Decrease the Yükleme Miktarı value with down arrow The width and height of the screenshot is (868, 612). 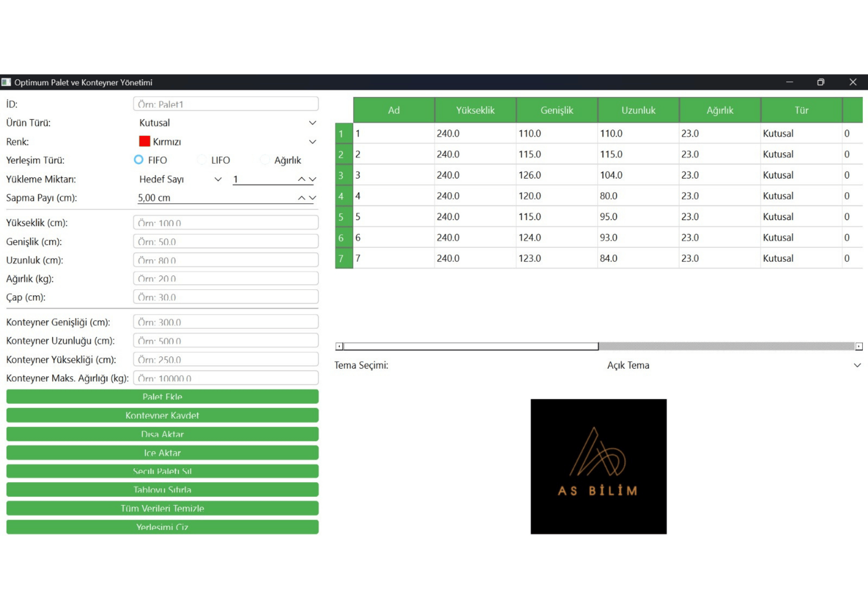[312, 179]
